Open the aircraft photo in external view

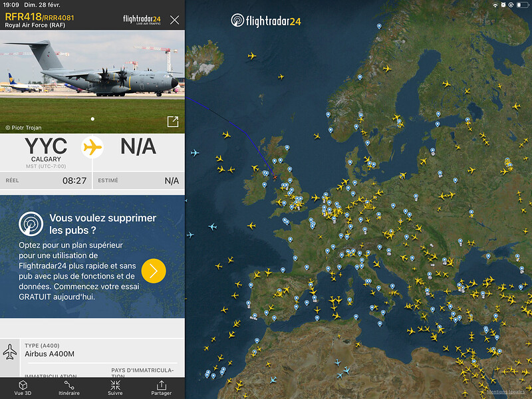tap(173, 122)
